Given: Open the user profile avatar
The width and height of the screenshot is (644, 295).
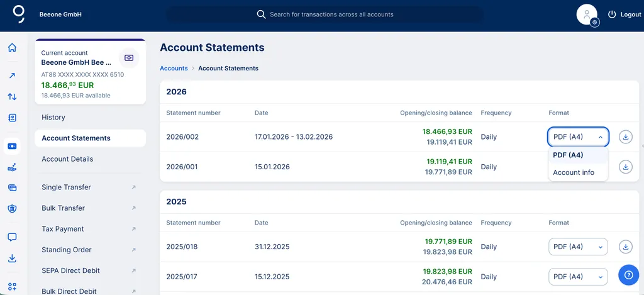Looking at the screenshot, I should 587,14.
